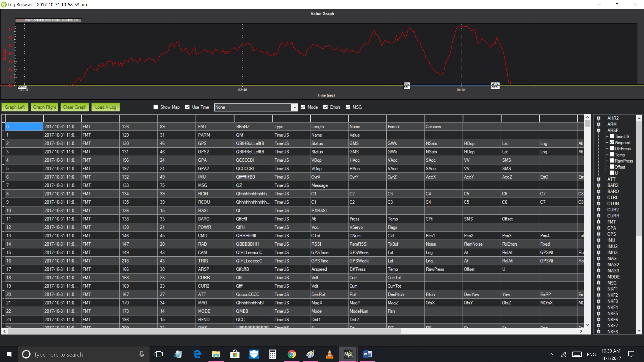Viewport: 644px width, 362px height.
Task: Expand the BARO tree node
Action: [599, 191]
